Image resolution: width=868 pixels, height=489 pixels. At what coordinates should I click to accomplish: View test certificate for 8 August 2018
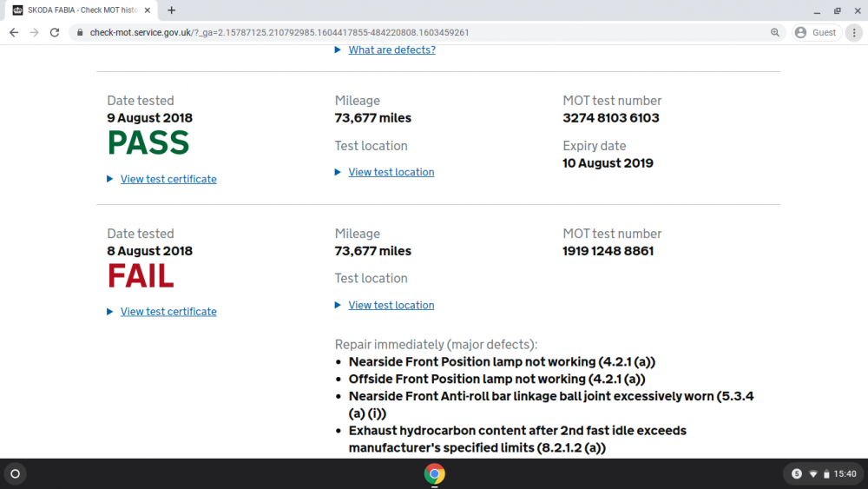[168, 311]
